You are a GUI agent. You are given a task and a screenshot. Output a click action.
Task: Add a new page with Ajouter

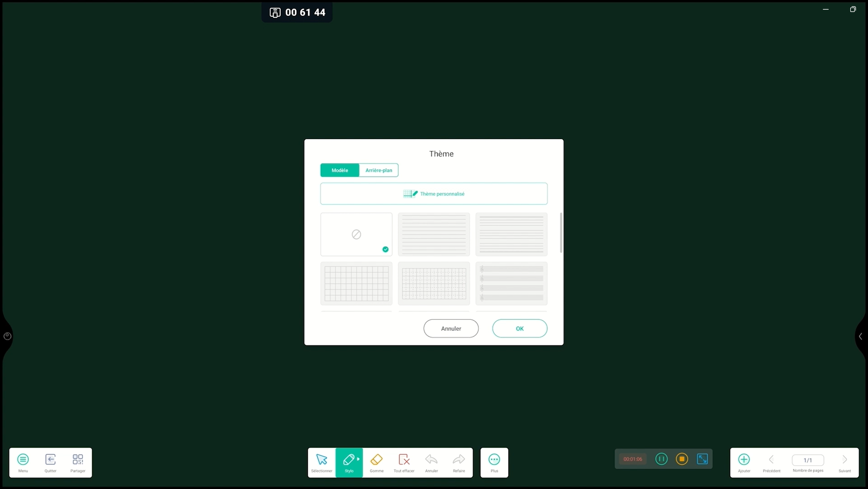click(x=744, y=459)
